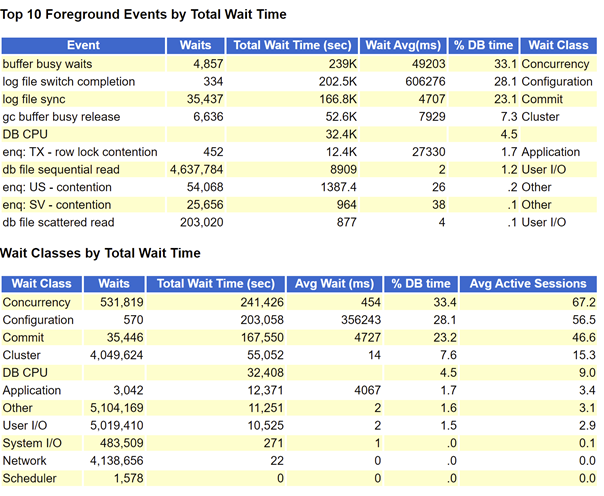
Task: Click the total wait time 1387.4
Action: [x=339, y=187]
